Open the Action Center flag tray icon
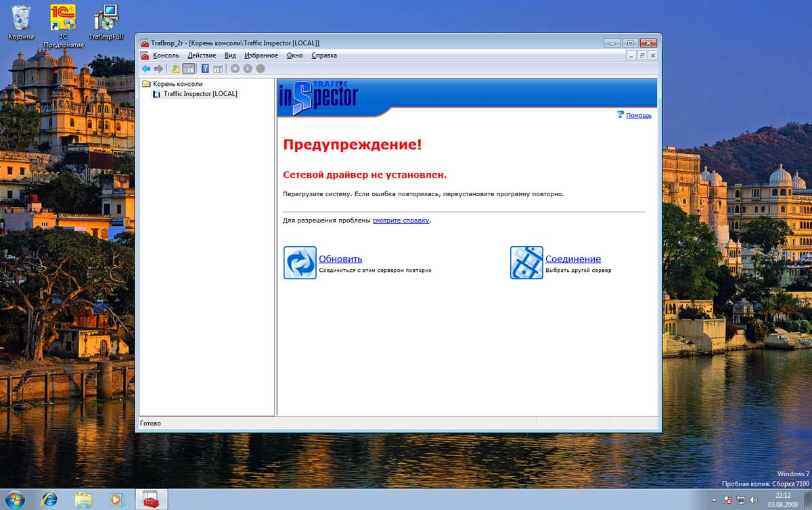 727,500
